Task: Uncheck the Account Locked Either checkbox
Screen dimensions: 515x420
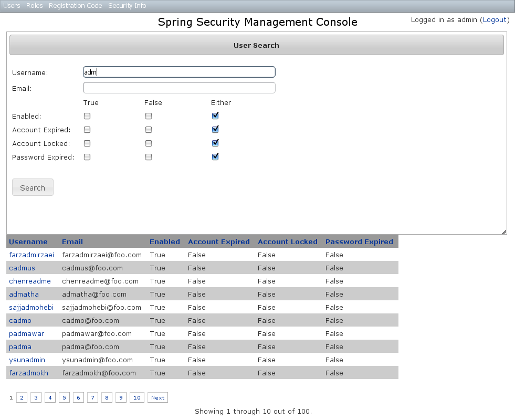Action: pos(215,143)
